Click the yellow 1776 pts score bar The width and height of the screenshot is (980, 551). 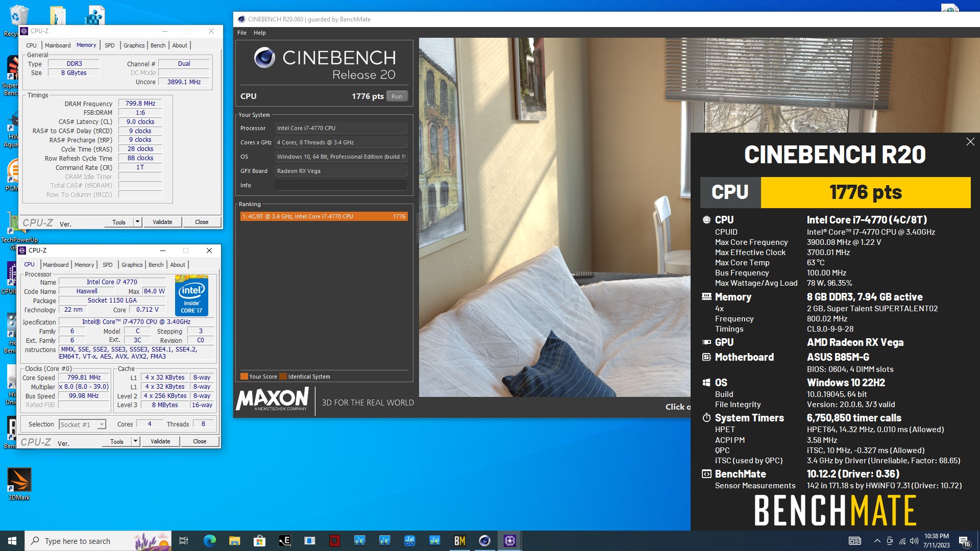pos(866,192)
